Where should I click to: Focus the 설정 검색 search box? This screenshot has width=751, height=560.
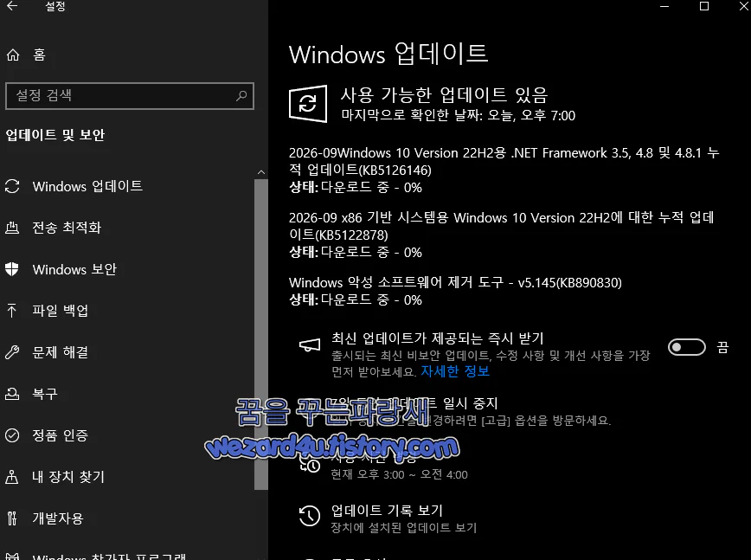click(x=129, y=96)
